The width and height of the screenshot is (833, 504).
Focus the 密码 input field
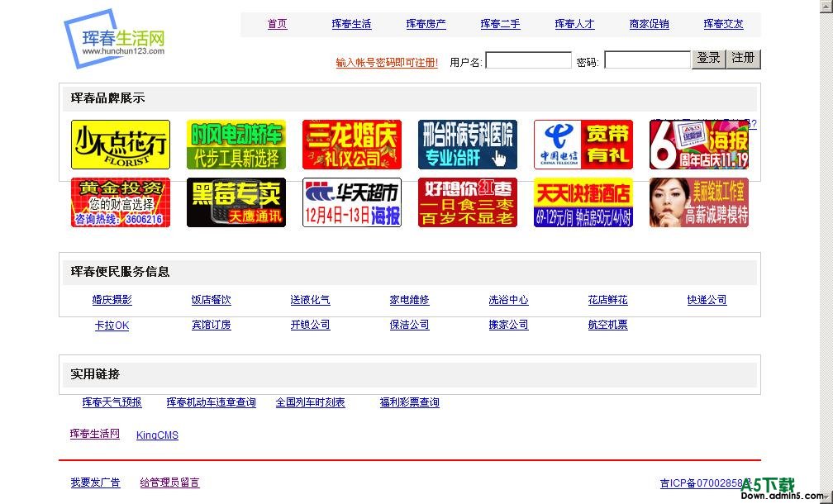click(x=648, y=60)
